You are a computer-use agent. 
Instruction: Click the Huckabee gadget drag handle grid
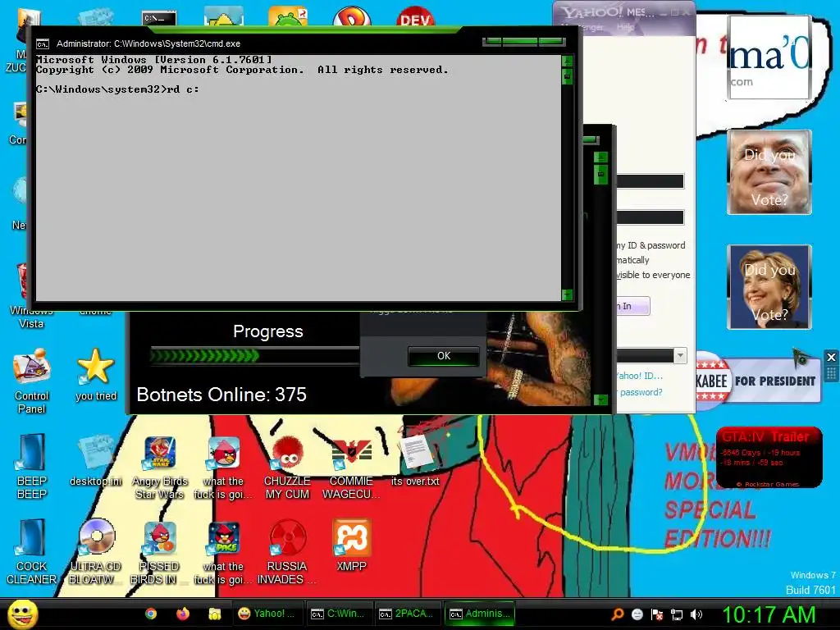(x=831, y=373)
